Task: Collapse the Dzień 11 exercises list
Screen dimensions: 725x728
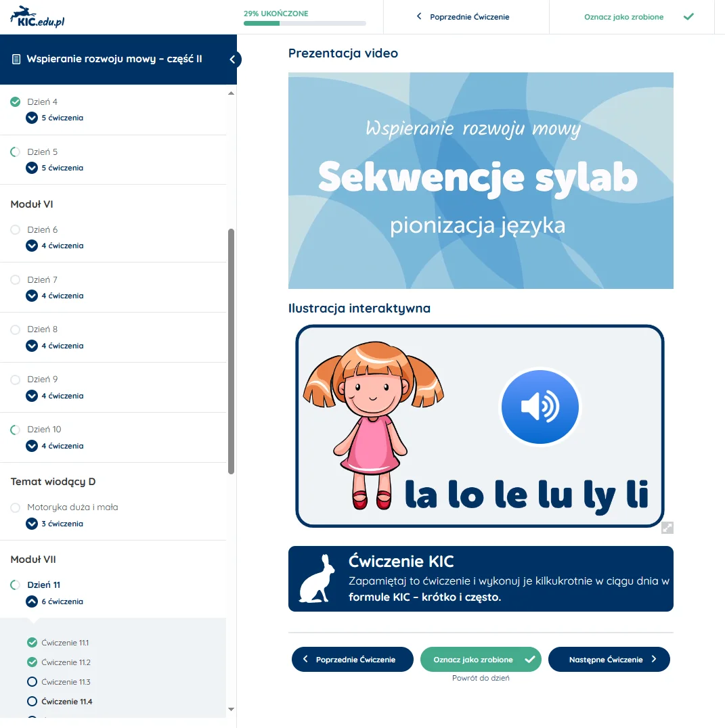Action: [x=32, y=601]
